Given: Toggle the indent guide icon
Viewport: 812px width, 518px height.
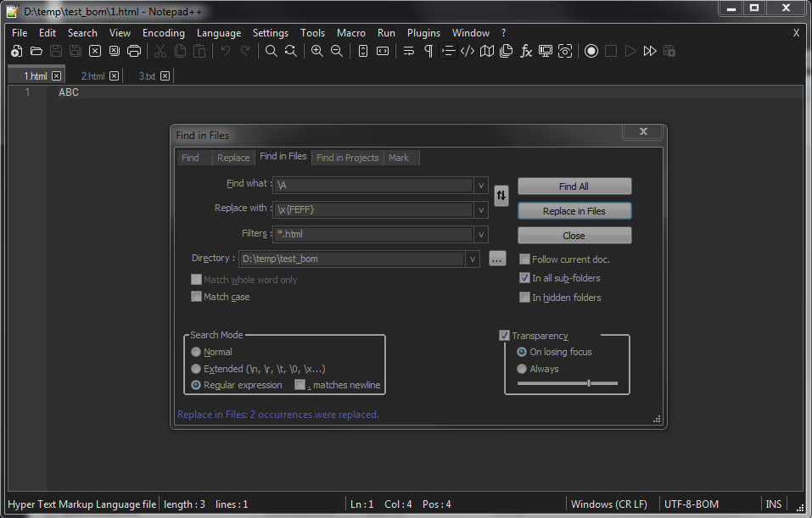Looking at the screenshot, I should (x=448, y=51).
